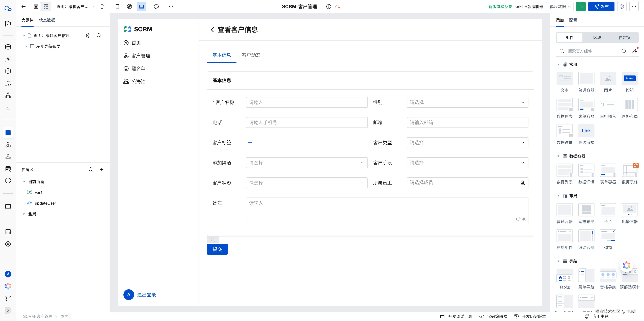Open the 状态数据 tab
Image resolution: width=644 pixels, height=321 pixels.
tap(47, 20)
